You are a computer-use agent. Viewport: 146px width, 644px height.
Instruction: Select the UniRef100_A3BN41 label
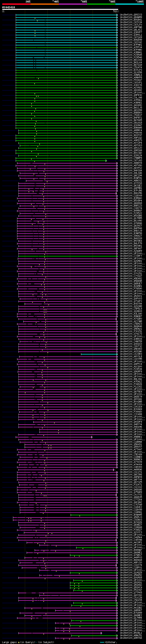131,53
